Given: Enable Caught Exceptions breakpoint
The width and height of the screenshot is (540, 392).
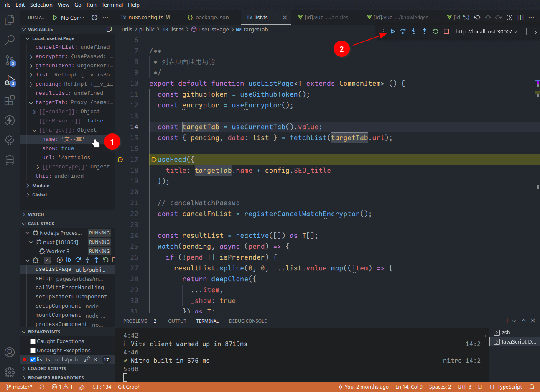Looking at the screenshot, I should [33, 341].
